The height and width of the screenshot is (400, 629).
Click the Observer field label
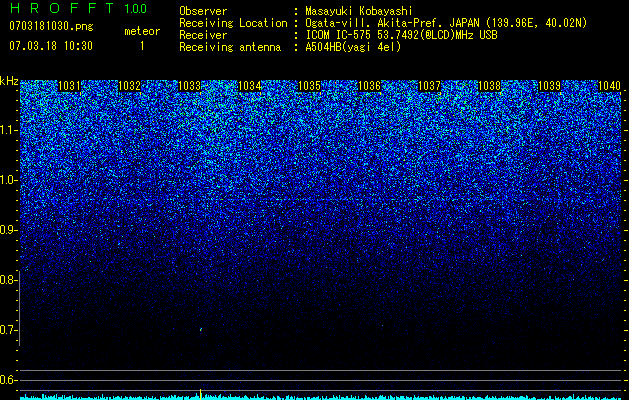coord(203,11)
